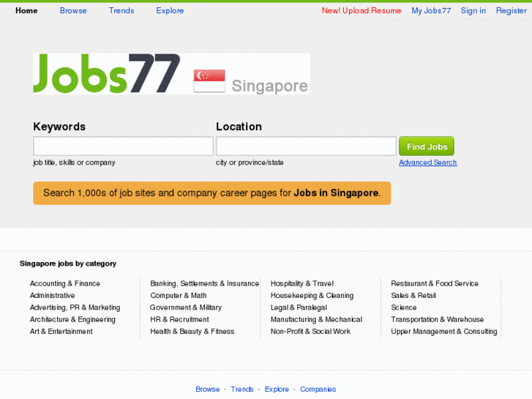
Task: Focus the Location input field
Action: (306, 146)
